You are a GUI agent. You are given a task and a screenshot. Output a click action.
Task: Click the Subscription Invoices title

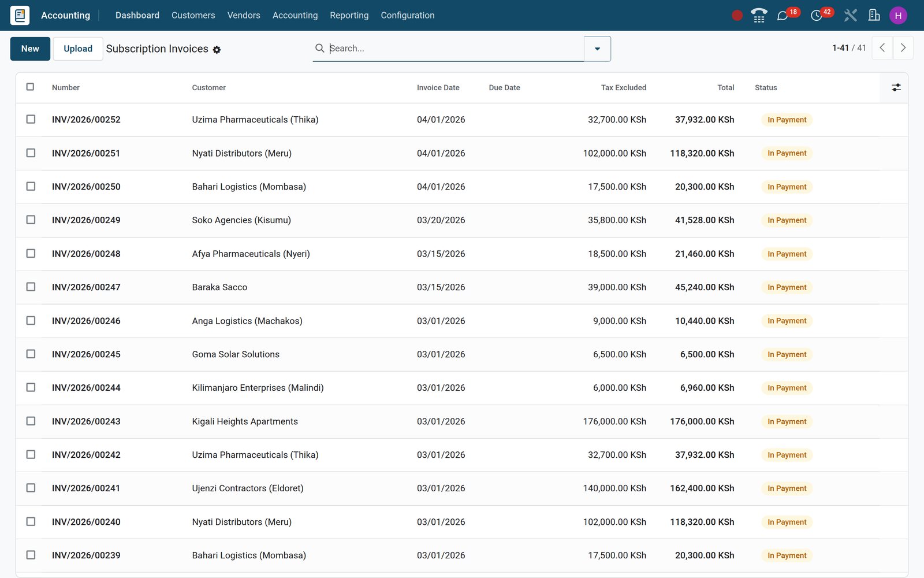point(157,49)
